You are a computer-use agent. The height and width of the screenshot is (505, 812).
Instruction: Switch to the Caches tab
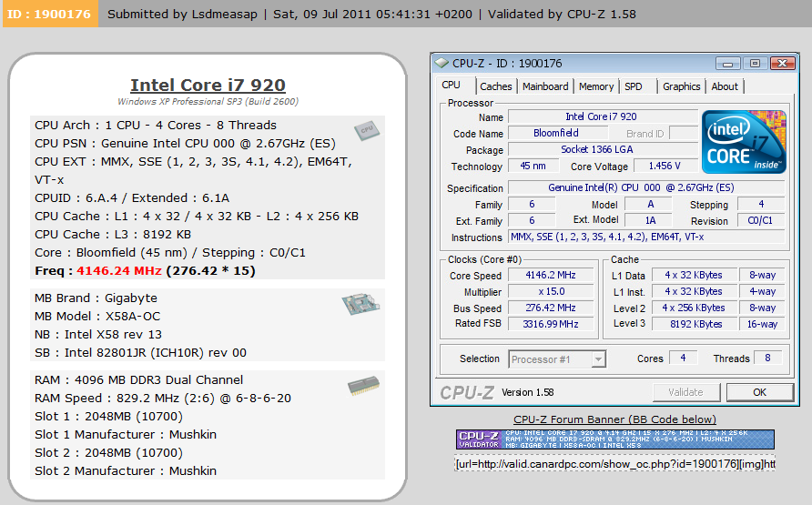(x=496, y=86)
